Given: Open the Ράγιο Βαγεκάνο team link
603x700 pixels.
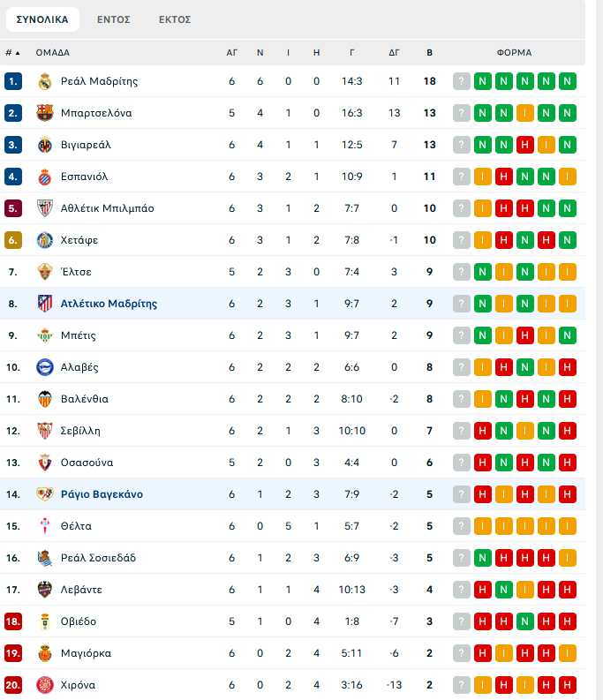Looking at the screenshot, I should click(102, 494).
